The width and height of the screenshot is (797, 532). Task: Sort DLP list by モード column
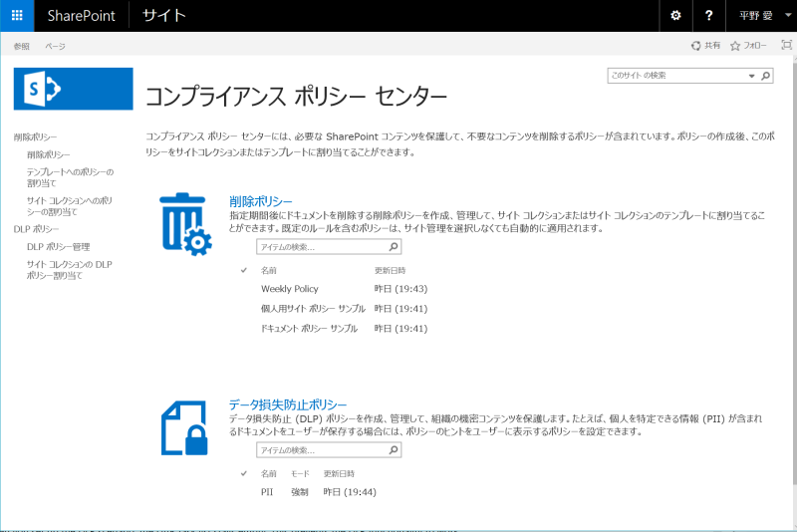(300, 473)
